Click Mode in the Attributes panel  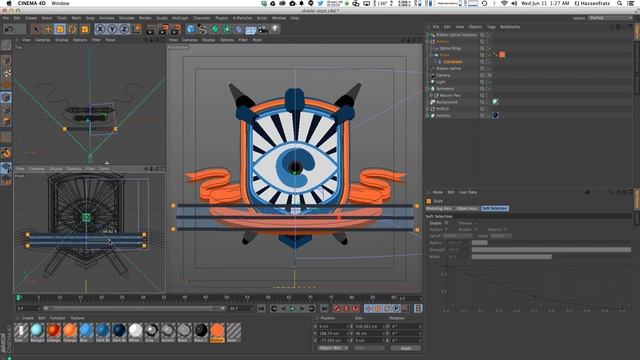[438, 192]
